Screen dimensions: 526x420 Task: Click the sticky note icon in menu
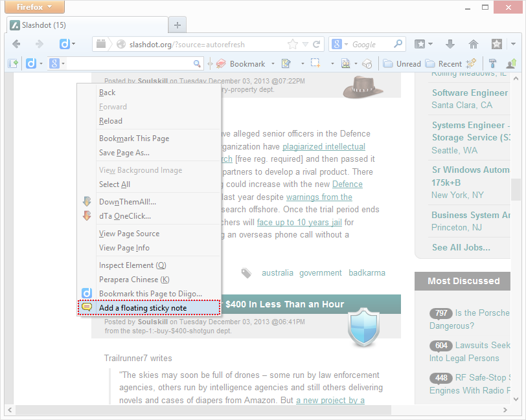[x=87, y=307]
